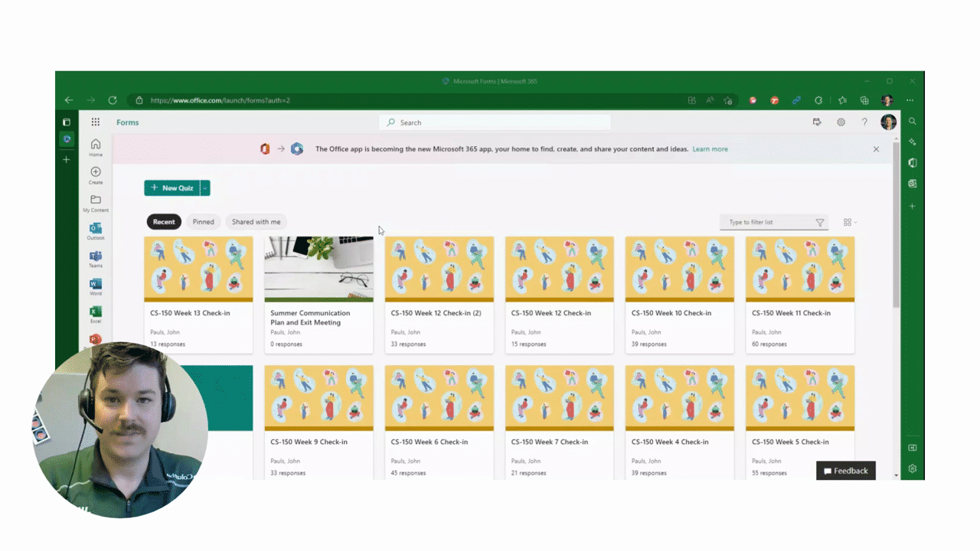Open the app launcher waffle icon
Screen dimensions: 980x551
click(95, 122)
